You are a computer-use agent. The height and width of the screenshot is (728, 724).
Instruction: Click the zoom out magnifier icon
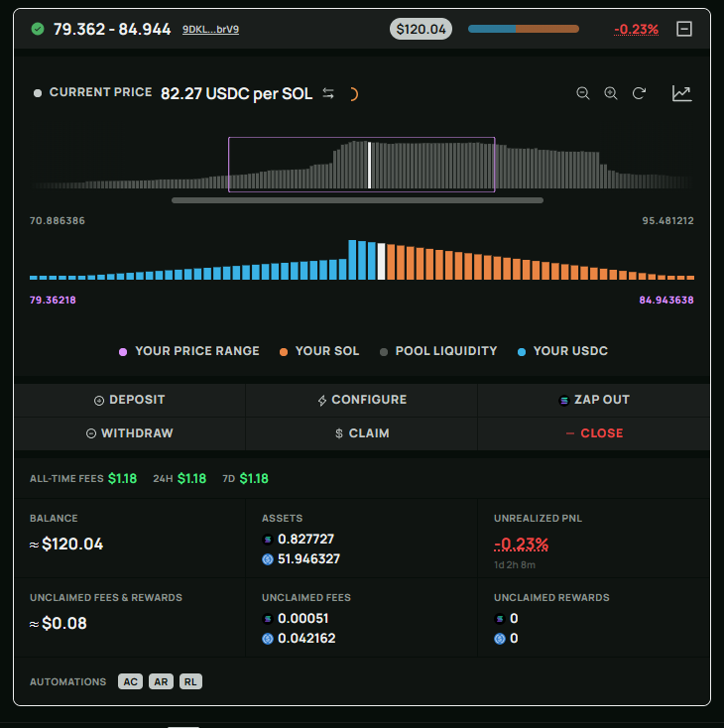click(x=583, y=93)
